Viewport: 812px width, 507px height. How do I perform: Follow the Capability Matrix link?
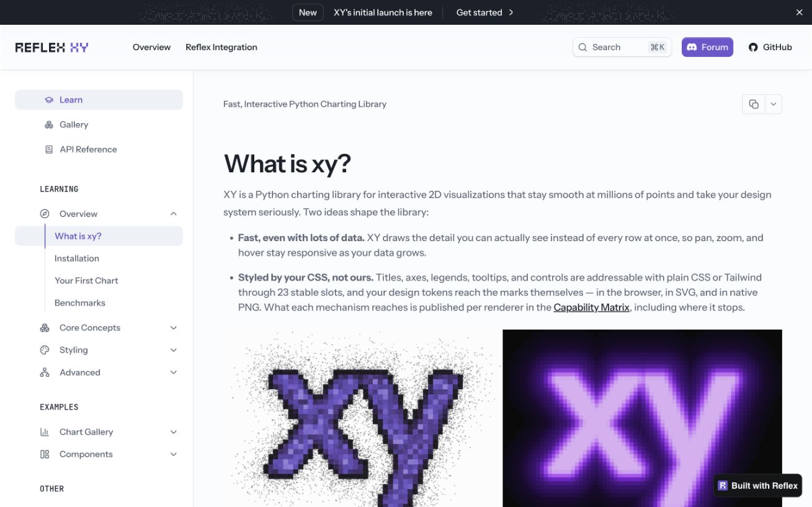(591, 307)
